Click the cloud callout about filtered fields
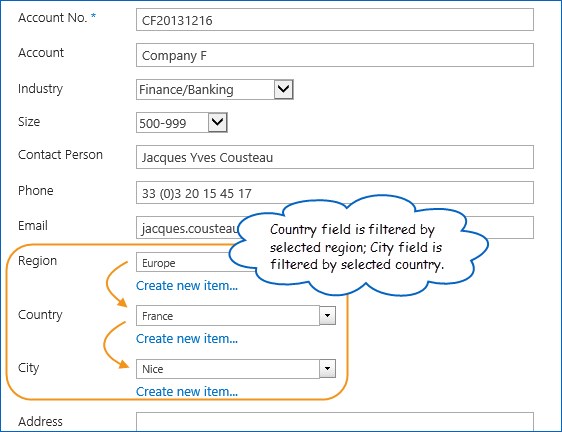Image resolution: width=562 pixels, height=432 pixels. click(358, 247)
